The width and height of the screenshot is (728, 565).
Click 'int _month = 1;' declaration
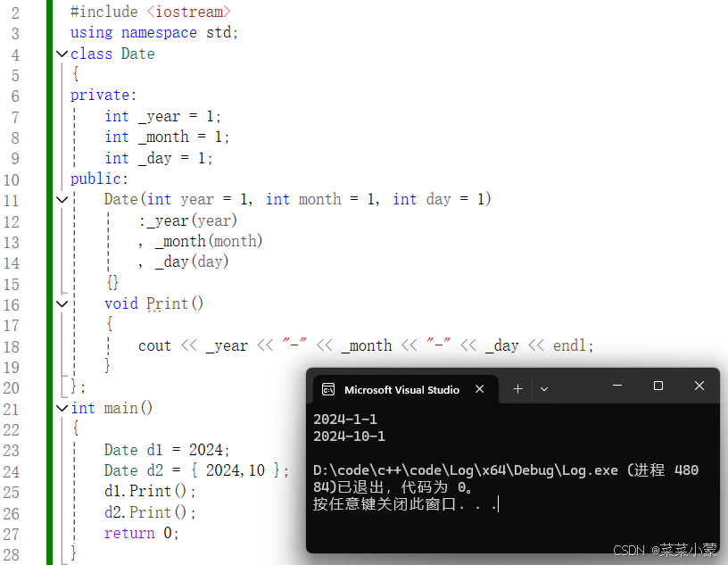(x=167, y=137)
